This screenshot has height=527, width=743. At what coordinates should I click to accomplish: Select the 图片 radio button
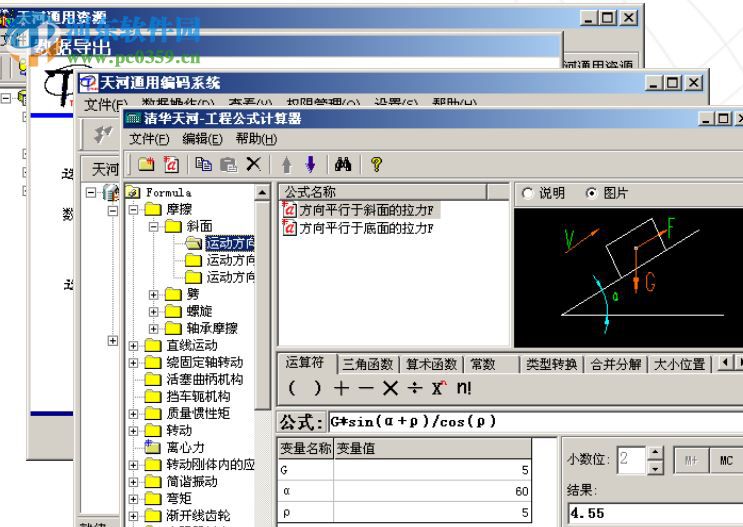tap(591, 193)
